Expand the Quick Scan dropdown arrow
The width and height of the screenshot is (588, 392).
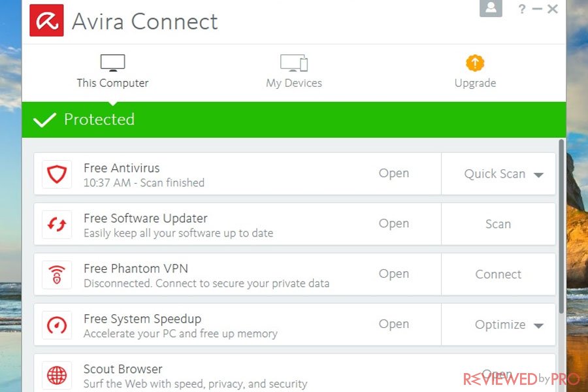pos(538,175)
